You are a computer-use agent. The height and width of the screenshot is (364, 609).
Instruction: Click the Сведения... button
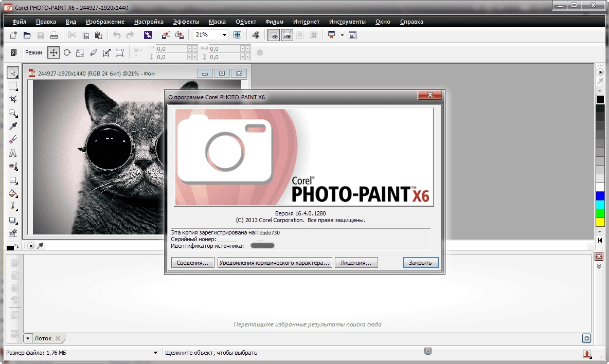pyautogui.click(x=193, y=263)
